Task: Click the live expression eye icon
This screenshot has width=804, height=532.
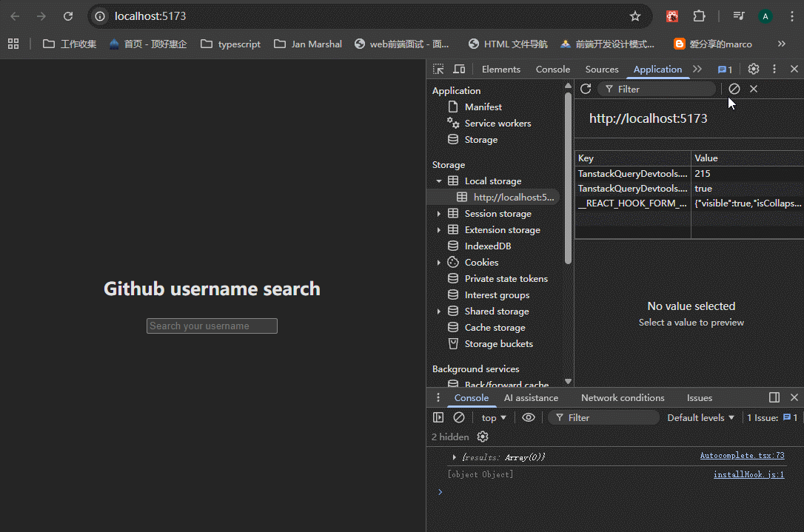Action: [528, 417]
